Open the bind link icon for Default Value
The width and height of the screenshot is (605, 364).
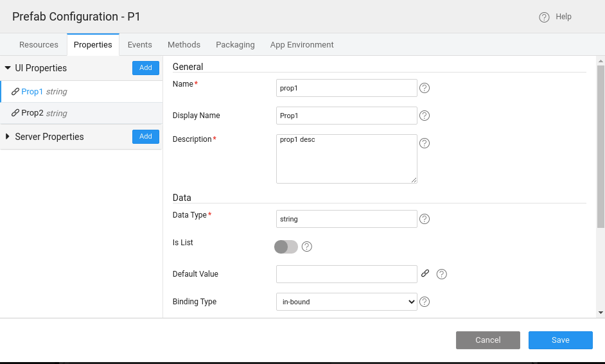pos(425,273)
